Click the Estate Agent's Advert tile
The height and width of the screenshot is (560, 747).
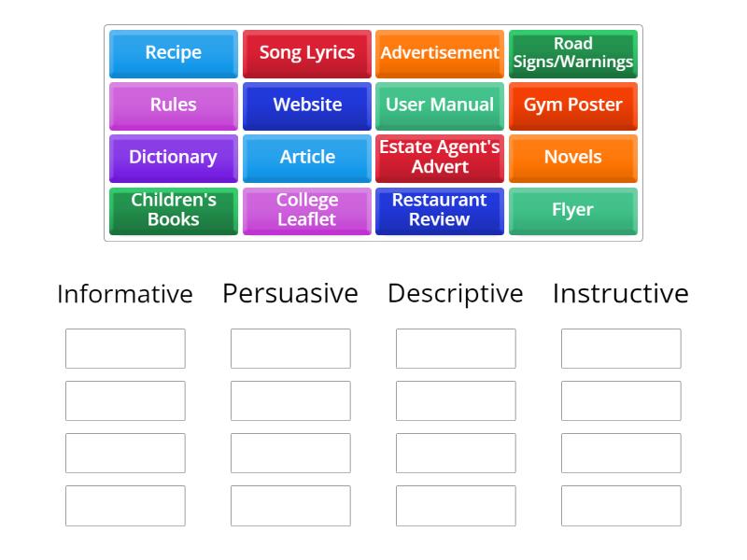coord(440,158)
